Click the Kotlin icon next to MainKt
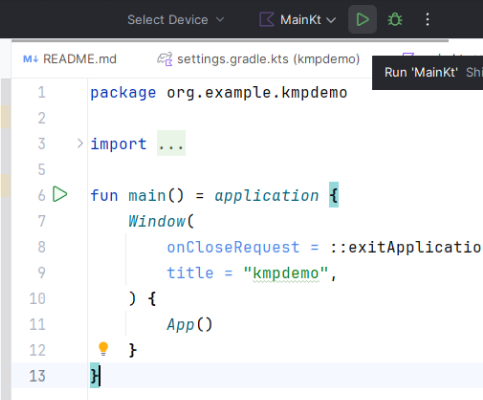Screen dimensions: 483x400 point(267,20)
